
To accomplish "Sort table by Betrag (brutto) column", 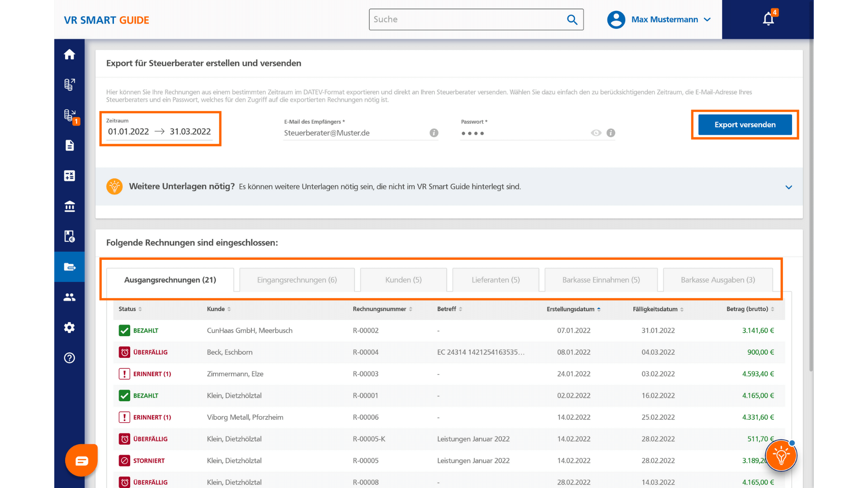I will [750, 309].
